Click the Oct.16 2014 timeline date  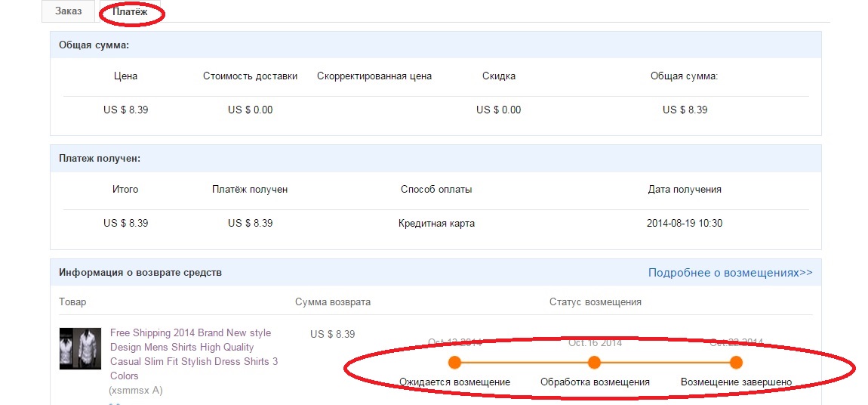(x=595, y=342)
